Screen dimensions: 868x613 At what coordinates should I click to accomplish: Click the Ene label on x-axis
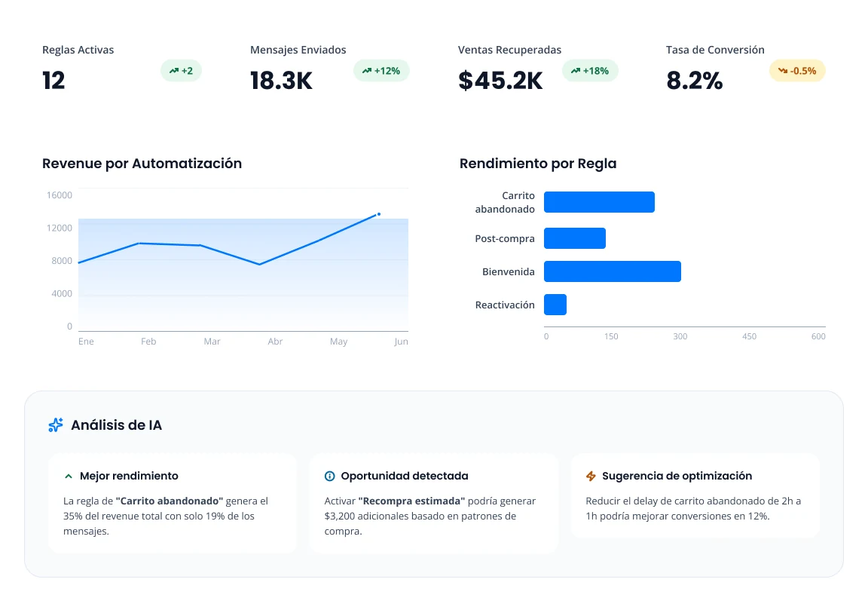[x=86, y=342]
